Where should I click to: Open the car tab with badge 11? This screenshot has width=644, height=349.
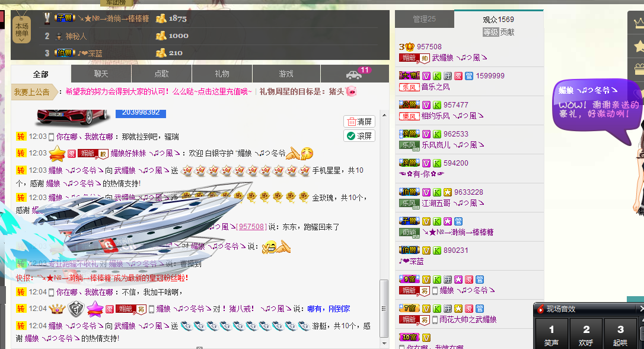355,74
